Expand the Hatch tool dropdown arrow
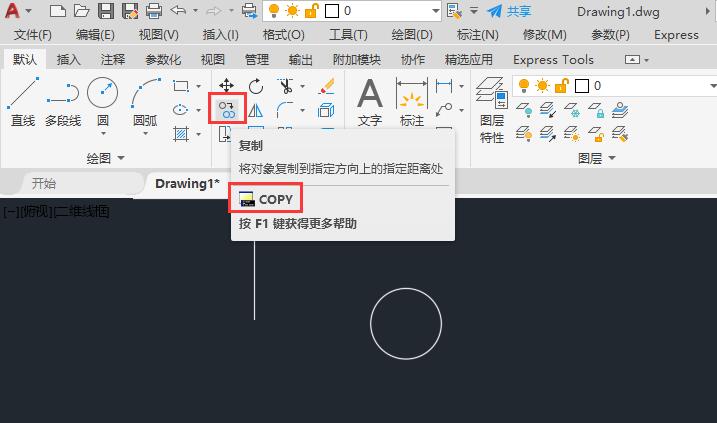 point(198,134)
